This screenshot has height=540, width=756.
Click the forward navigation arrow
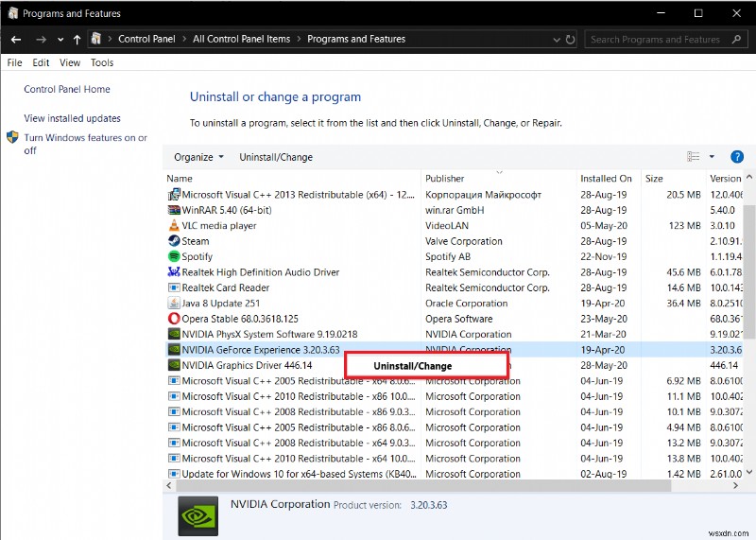click(x=41, y=40)
